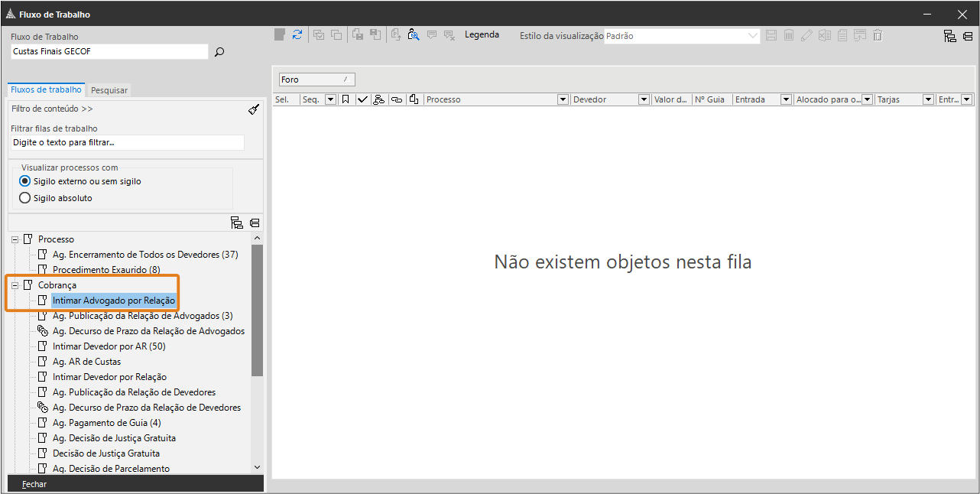Click expand-all icon at top-right of grid toolbar

(950, 36)
